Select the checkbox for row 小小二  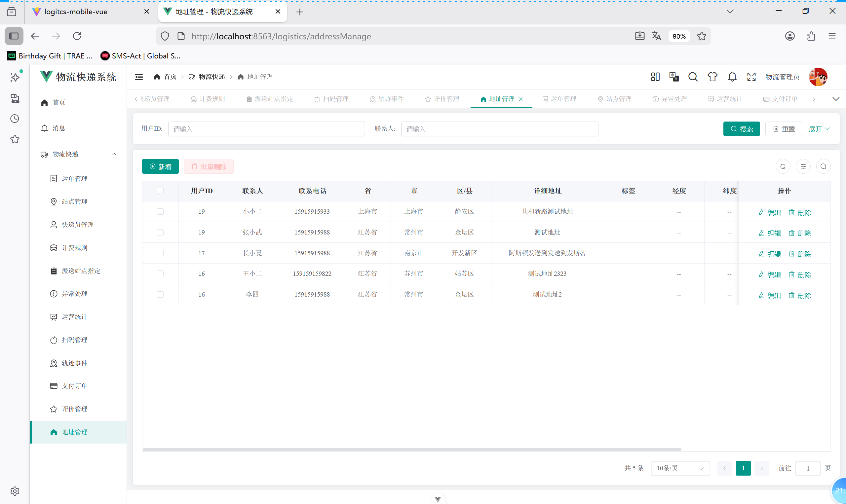click(160, 212)
